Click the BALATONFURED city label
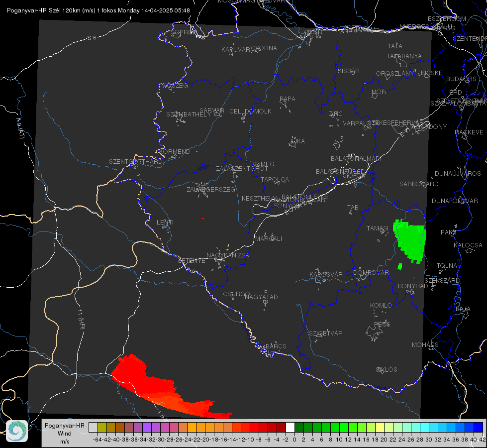The width and height of the screenshot is (487, 448). [x=340, y=172]
